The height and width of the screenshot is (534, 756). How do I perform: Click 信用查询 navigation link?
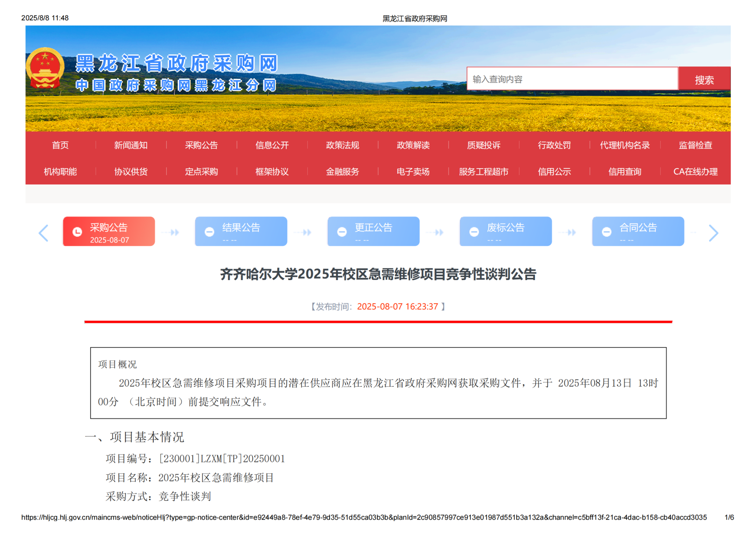click(x=625, y=172)
